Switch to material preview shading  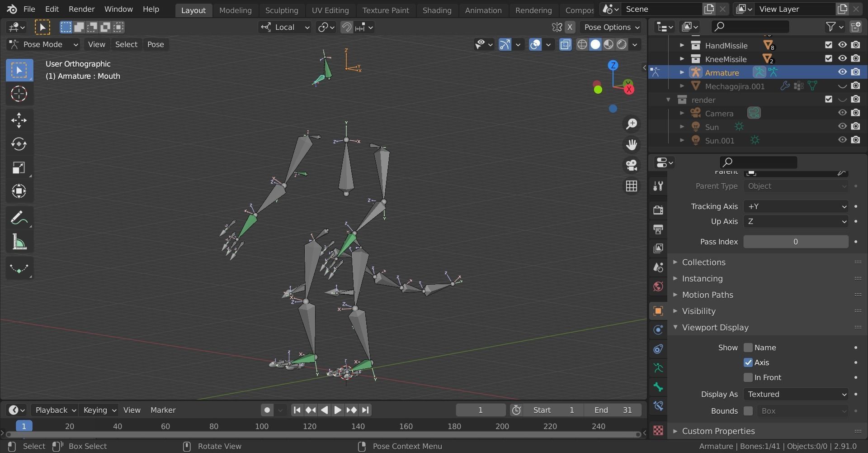[609, 44]
